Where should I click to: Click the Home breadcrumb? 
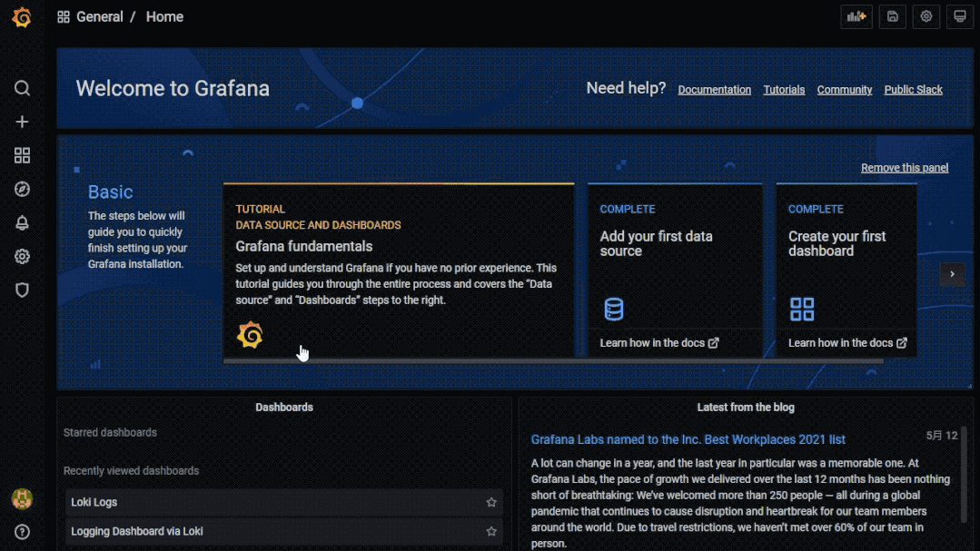tap(164, 17)
